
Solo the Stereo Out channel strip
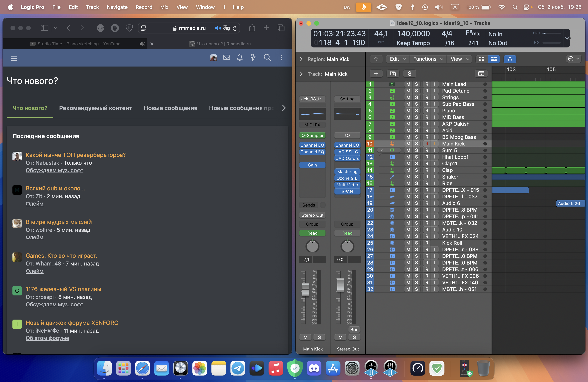(354, 337)
